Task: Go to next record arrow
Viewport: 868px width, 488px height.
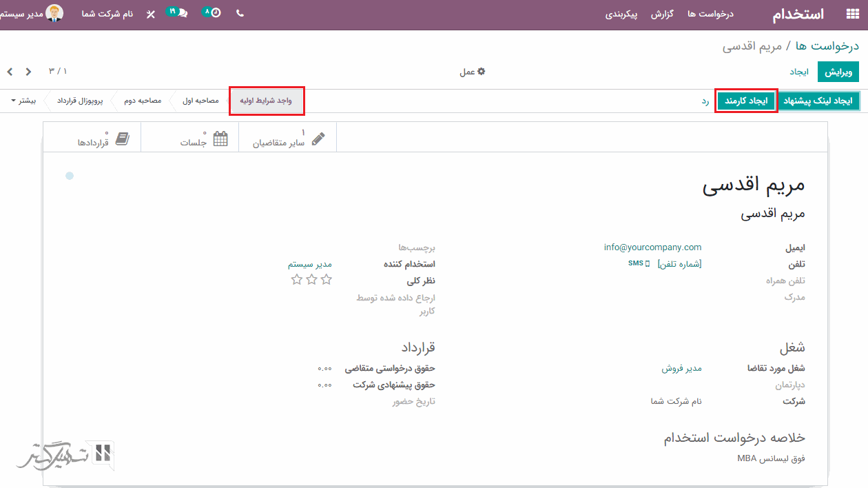Action: [10, 72]
